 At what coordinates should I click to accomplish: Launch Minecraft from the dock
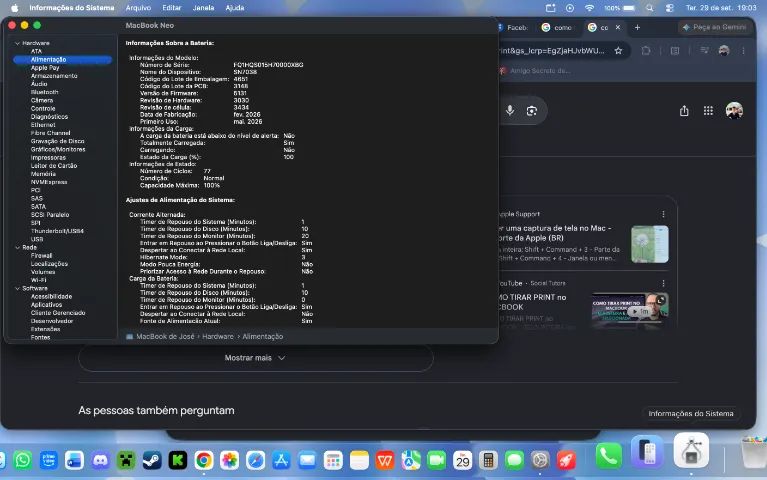pos(126,460)
